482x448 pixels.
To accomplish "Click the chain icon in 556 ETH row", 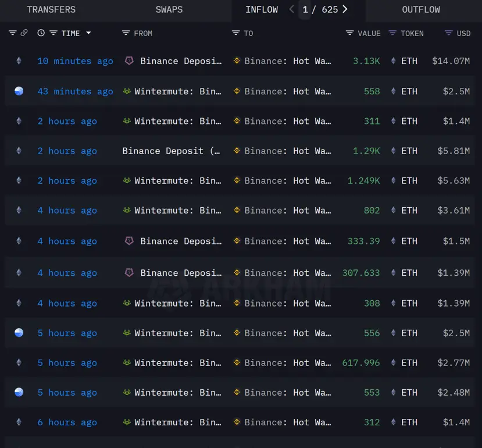I will [x=19, y=333].
